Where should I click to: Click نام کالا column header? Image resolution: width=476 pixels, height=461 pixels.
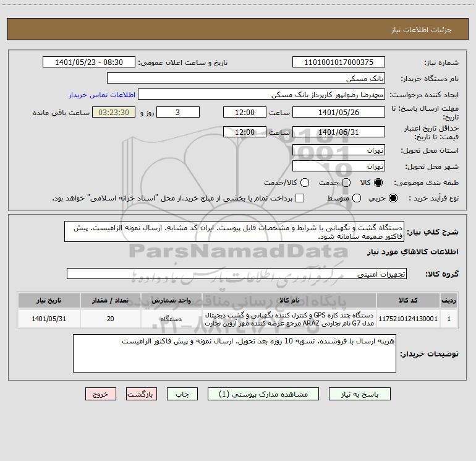tap(289, 300)
